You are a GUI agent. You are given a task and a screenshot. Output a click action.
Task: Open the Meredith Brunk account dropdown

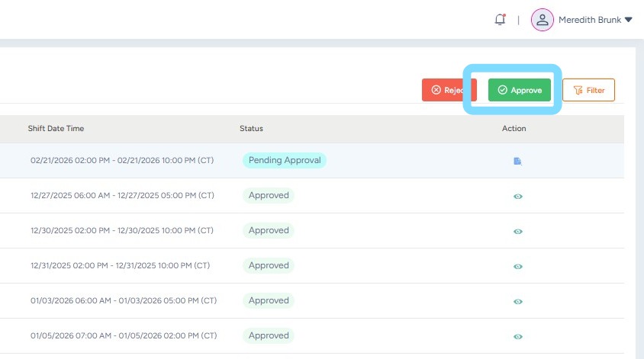pos(595,20)
